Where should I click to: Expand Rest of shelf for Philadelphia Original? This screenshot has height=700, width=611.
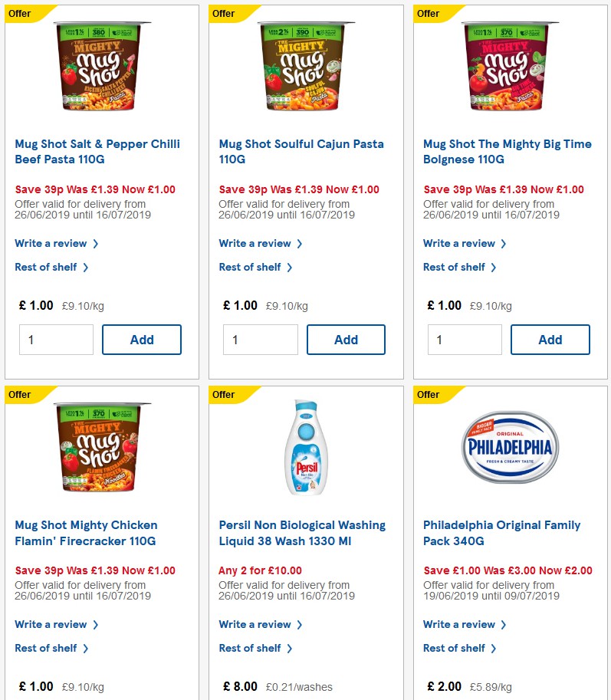point(455,648)
